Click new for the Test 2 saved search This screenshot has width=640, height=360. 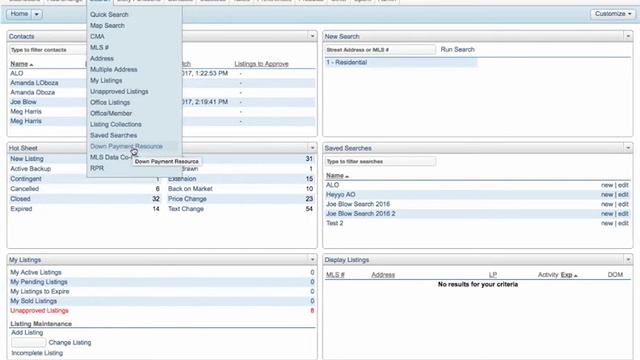click(x=607, y=223)
